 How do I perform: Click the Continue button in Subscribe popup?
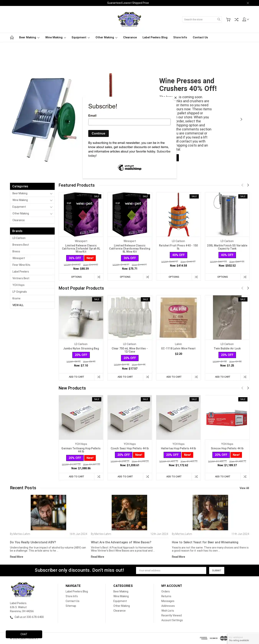(x=98, y=133)
